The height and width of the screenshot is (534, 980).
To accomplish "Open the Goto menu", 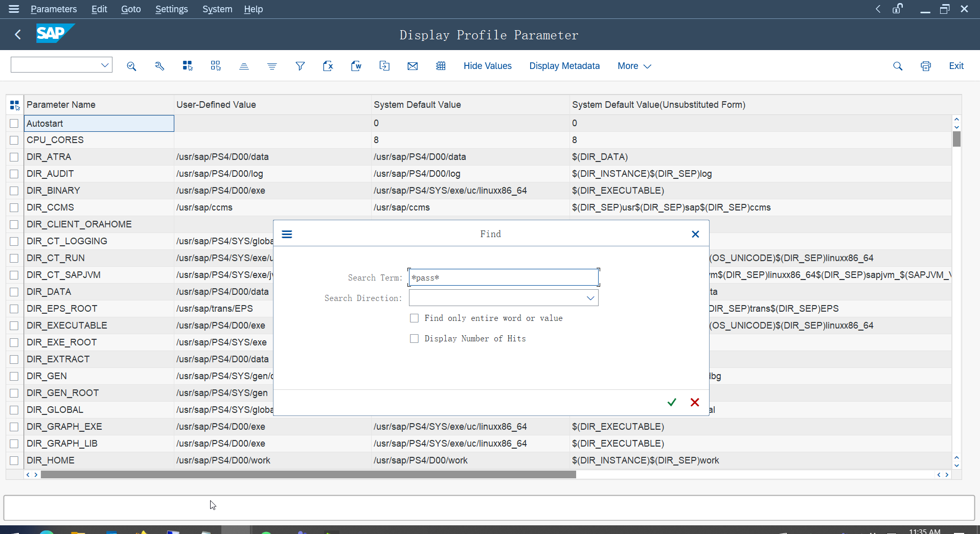I will coord(131,9).
